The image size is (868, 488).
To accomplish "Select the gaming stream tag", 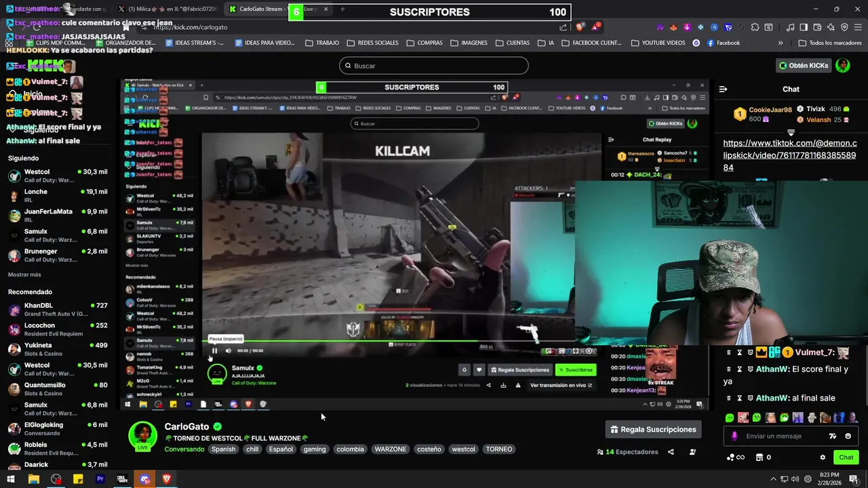I will pos(315,449).
